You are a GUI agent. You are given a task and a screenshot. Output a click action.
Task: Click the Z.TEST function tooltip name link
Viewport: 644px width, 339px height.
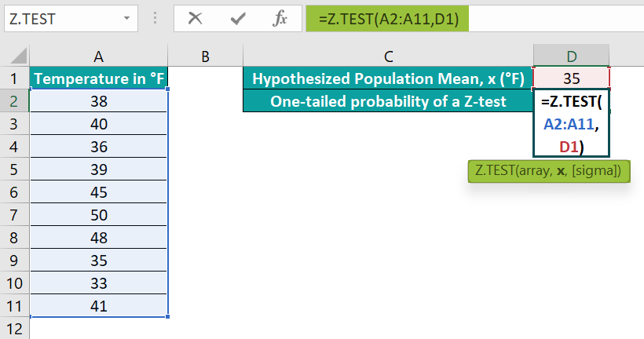pyautogui.click(x=493, y=170)
